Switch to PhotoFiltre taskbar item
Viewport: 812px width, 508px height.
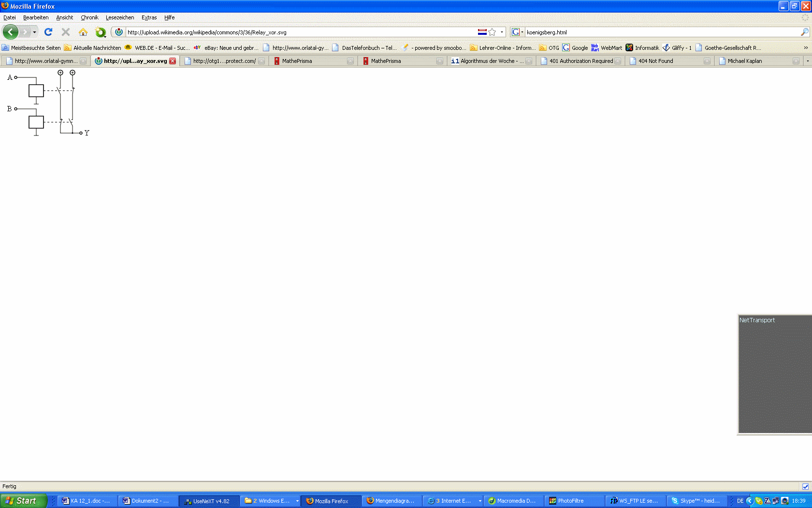click(574, 501)
